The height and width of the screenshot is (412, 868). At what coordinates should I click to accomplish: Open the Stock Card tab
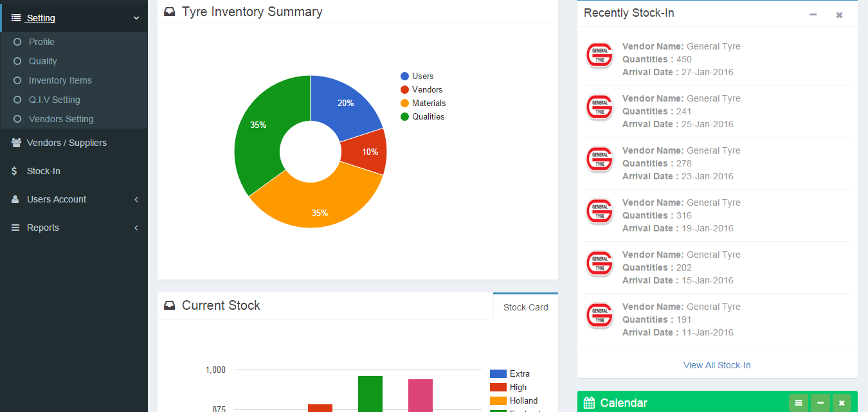[x=525, y=307]
